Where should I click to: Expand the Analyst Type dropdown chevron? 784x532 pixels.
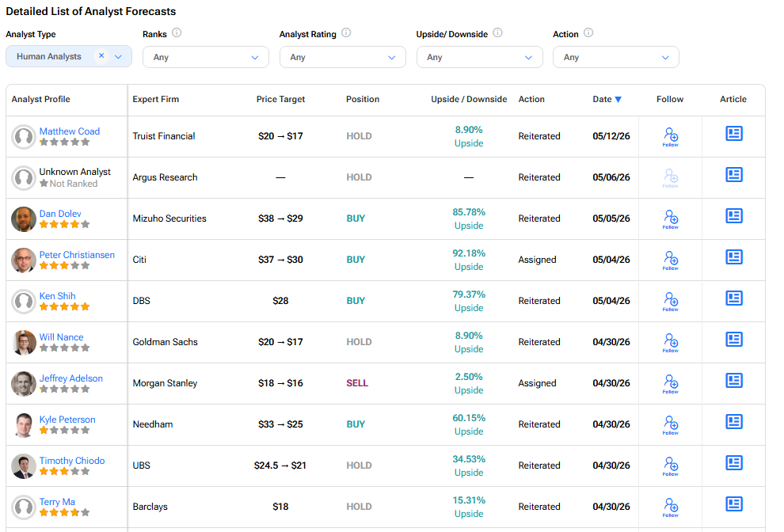[119, 56]
